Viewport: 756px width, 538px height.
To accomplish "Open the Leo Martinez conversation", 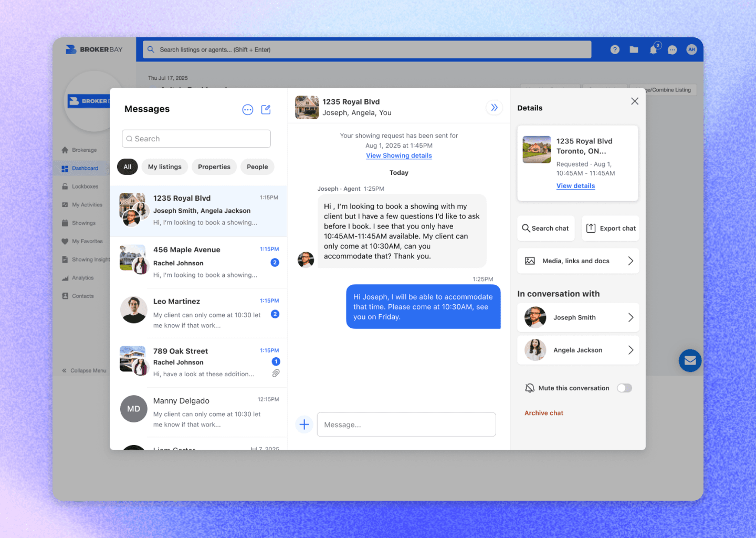I will click(198, 313).
